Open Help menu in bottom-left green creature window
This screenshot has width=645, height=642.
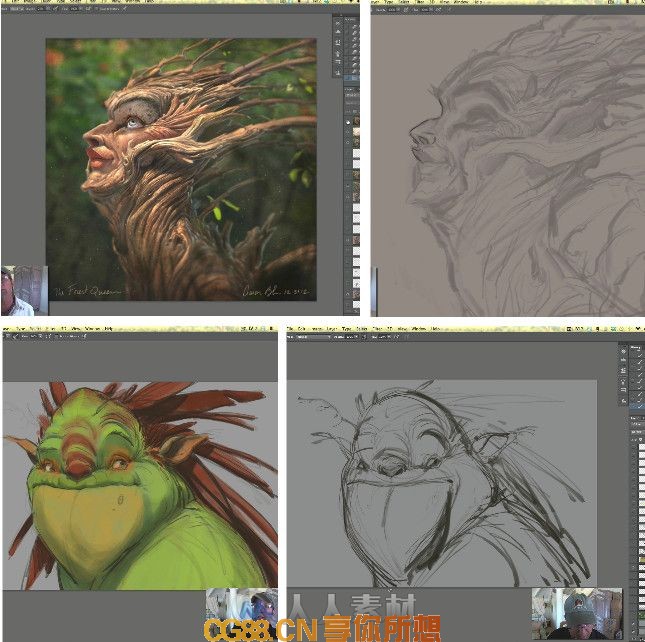click(108, 329)
